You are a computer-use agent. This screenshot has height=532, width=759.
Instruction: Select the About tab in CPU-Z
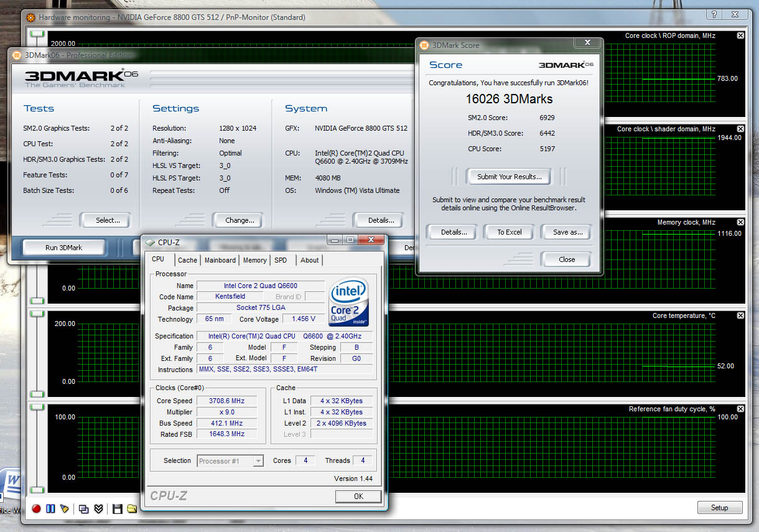[x=310, y=260]
